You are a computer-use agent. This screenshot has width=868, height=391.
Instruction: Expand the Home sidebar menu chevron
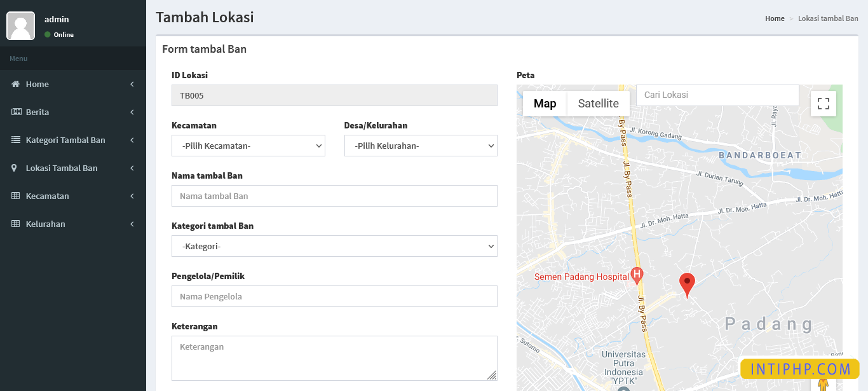click(132, 84)
